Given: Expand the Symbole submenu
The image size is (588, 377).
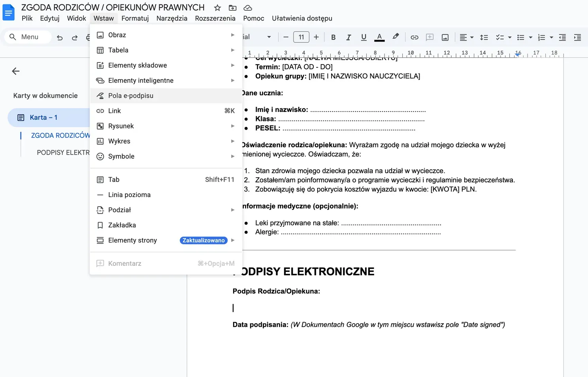Looking at the screenshot, I should (166, 156).
